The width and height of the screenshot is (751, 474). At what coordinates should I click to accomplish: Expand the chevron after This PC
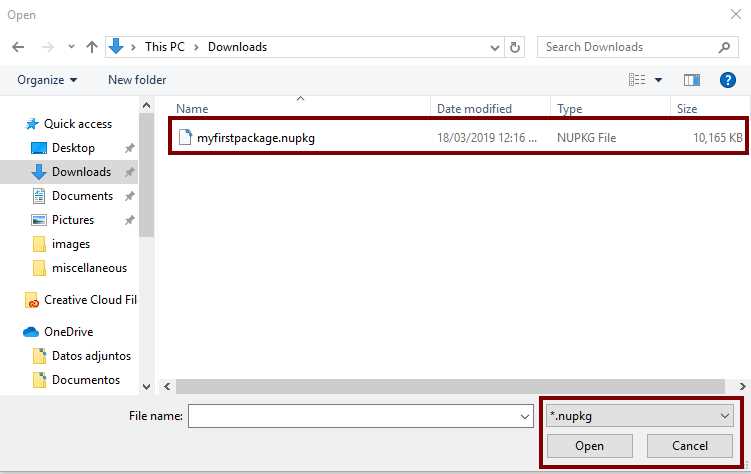196,47
